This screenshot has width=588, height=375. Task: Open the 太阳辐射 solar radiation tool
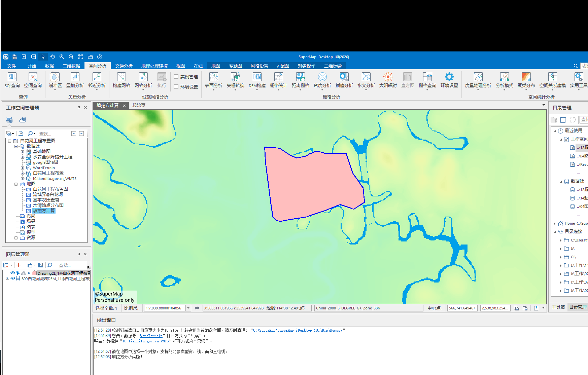pos(388,80)
